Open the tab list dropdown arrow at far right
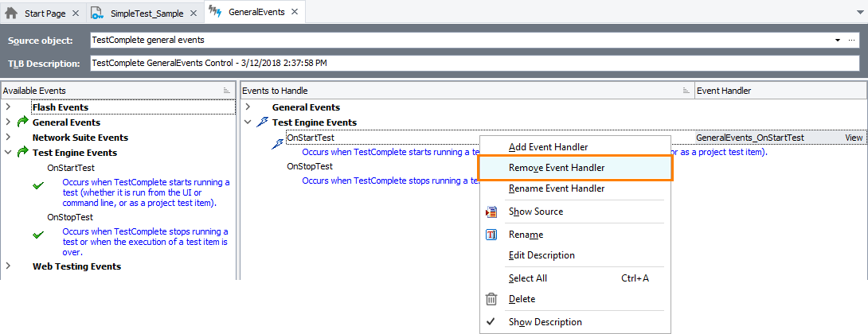Image resolution: width=868 pixels, height=334 pixels. point(858,12)
